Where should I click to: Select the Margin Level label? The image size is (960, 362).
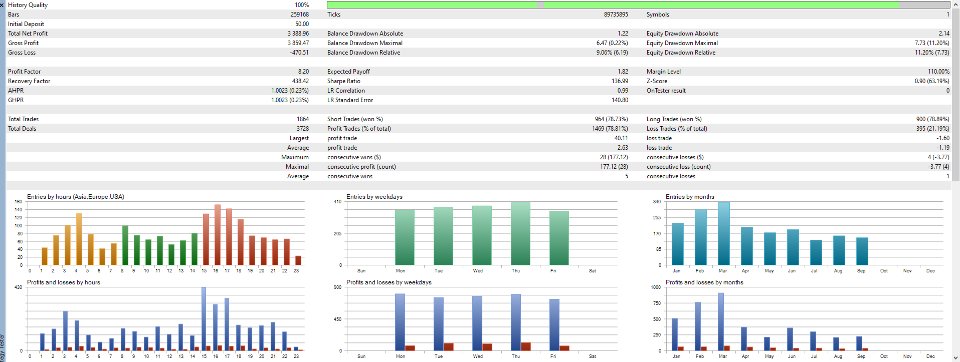(662, 72)
